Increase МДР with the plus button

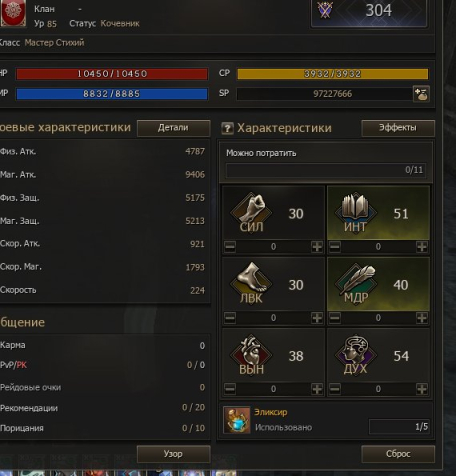[x=422, y=318]
